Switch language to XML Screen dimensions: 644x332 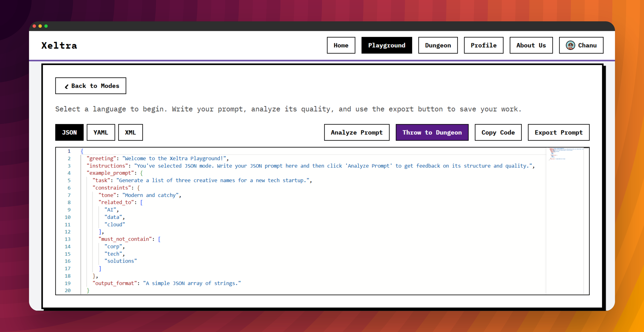pos(130,132)
